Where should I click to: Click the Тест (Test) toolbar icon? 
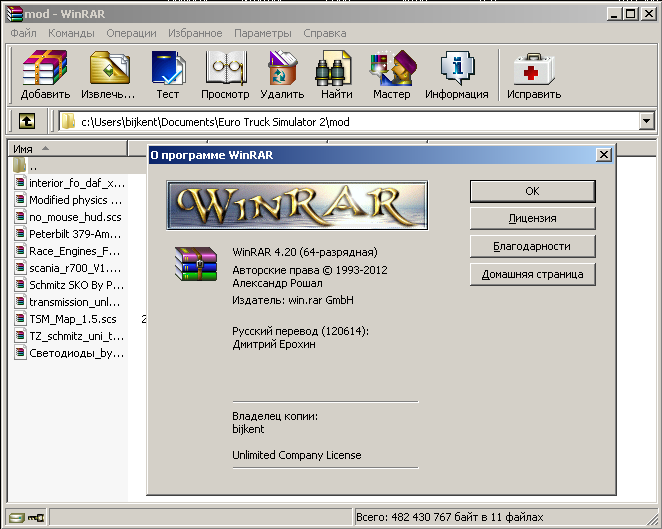click(x=168, y=74)
